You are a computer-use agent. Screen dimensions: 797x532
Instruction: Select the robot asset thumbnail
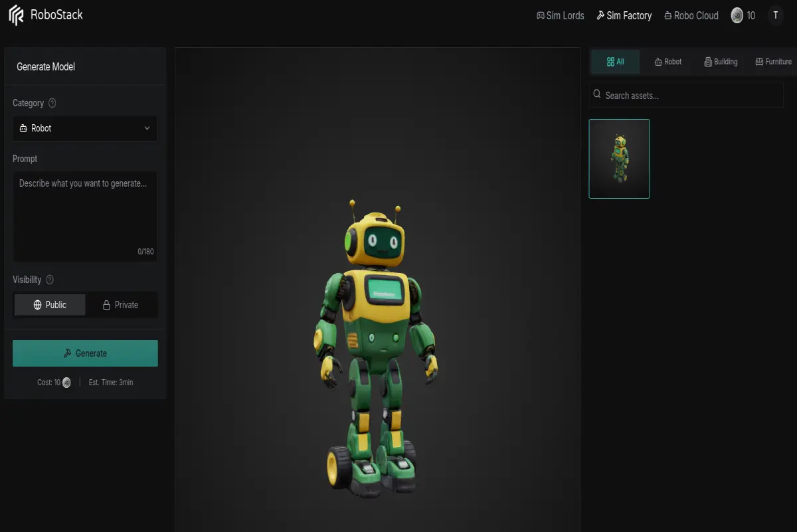(x=619, y=159)
